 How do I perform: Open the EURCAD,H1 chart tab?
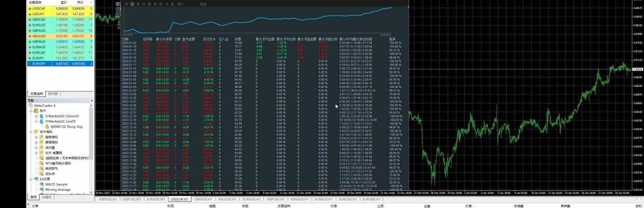[347, 199]
